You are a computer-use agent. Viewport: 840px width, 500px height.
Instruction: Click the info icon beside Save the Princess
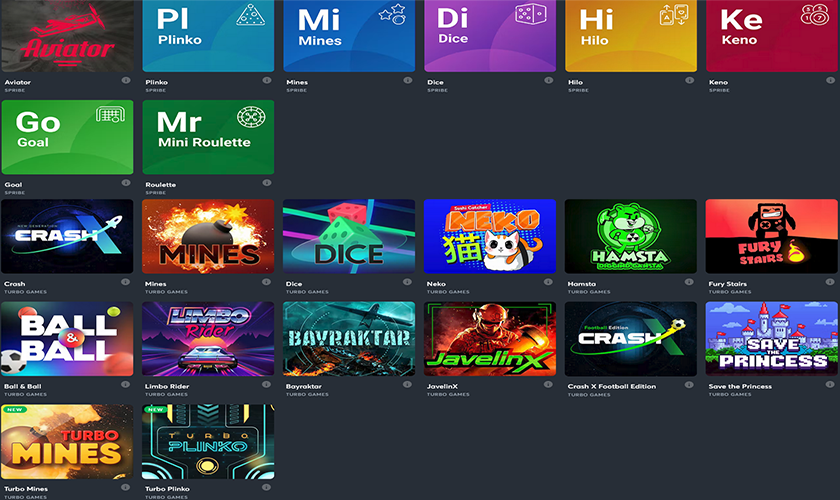(830, 384)
